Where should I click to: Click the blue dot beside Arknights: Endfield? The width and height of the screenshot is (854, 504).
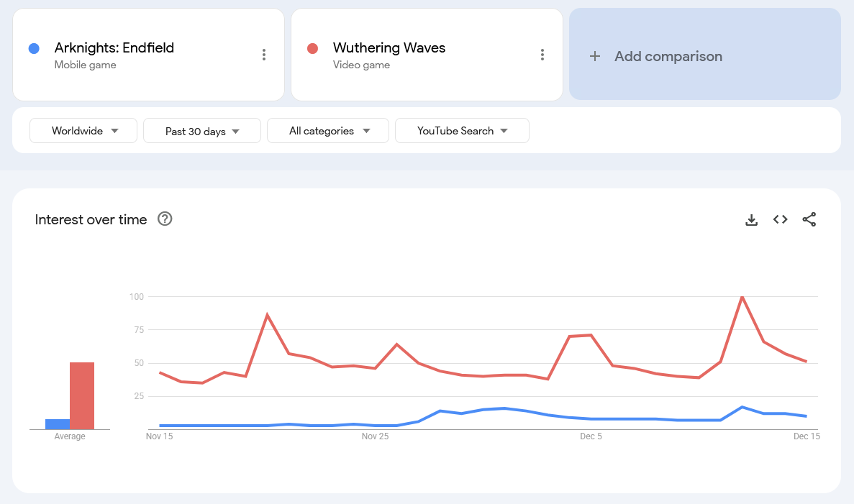coord(34,49)
